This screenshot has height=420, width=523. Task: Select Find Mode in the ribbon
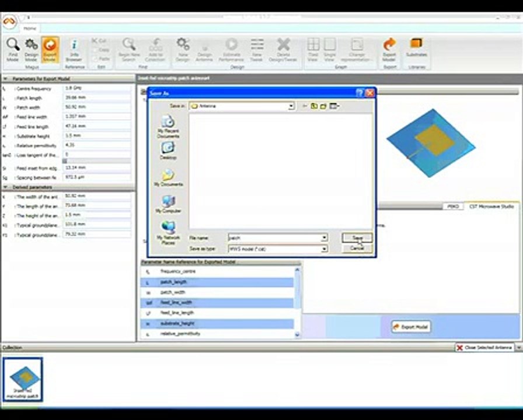tap(13, 50)
